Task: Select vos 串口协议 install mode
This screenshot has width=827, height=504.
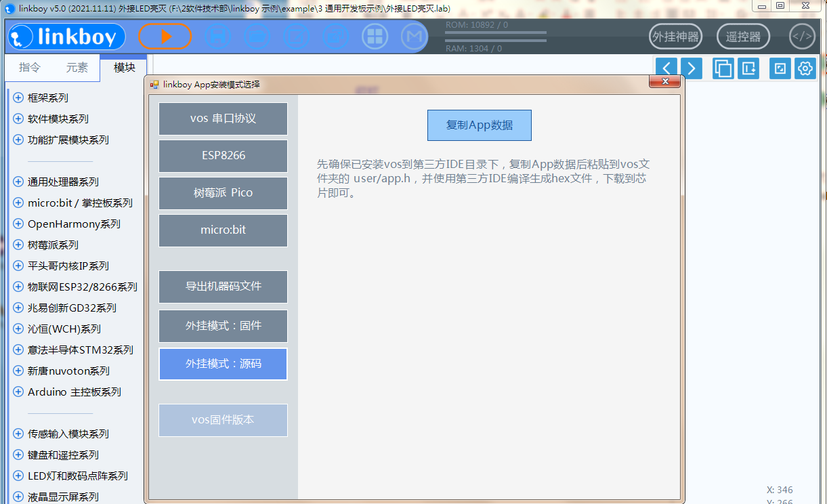Action: (x=223, y=119)
